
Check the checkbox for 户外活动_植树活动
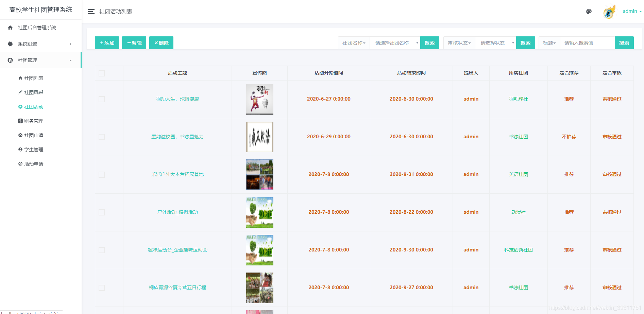(x=102, y=212)
